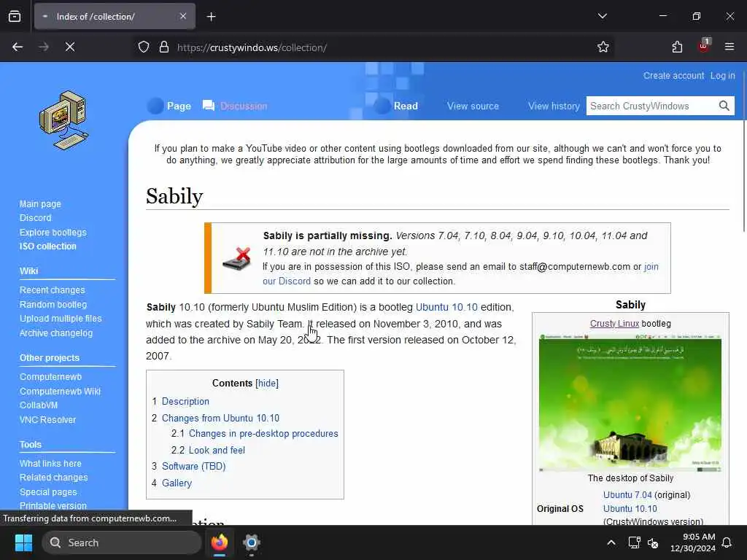
Task: Click the Search CrustyWindows input field
Action: tap(653, 106)
